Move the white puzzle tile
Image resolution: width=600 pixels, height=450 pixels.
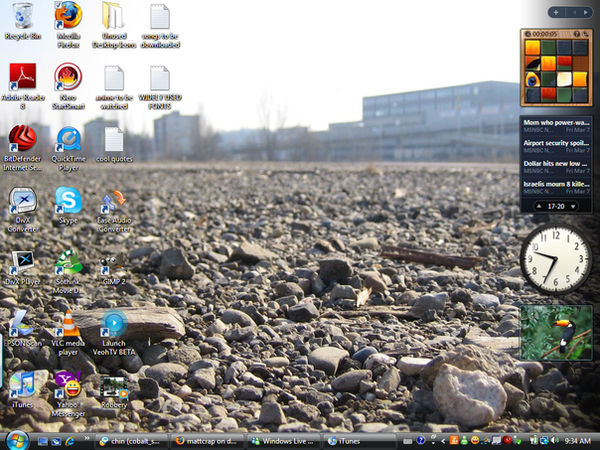[x=564, y=80]
